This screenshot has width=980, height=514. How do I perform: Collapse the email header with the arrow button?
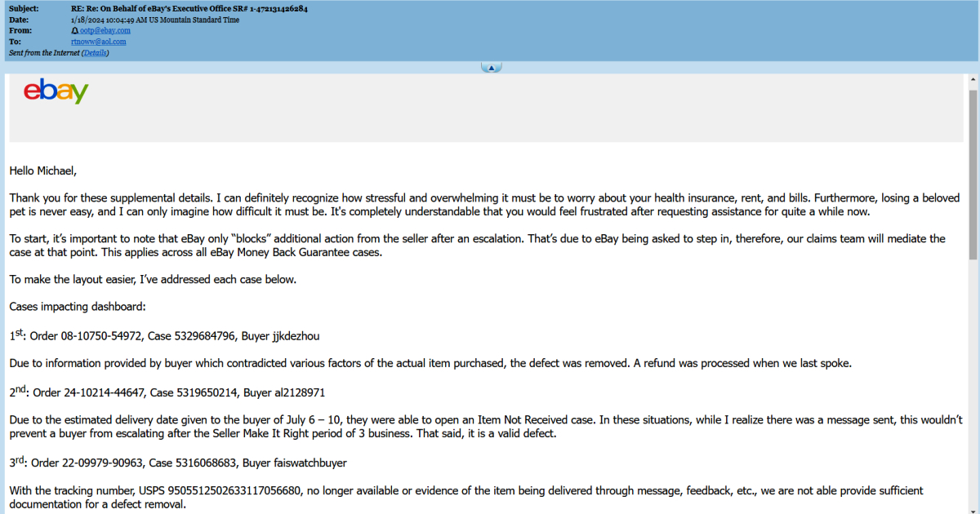tap(490, 68)
